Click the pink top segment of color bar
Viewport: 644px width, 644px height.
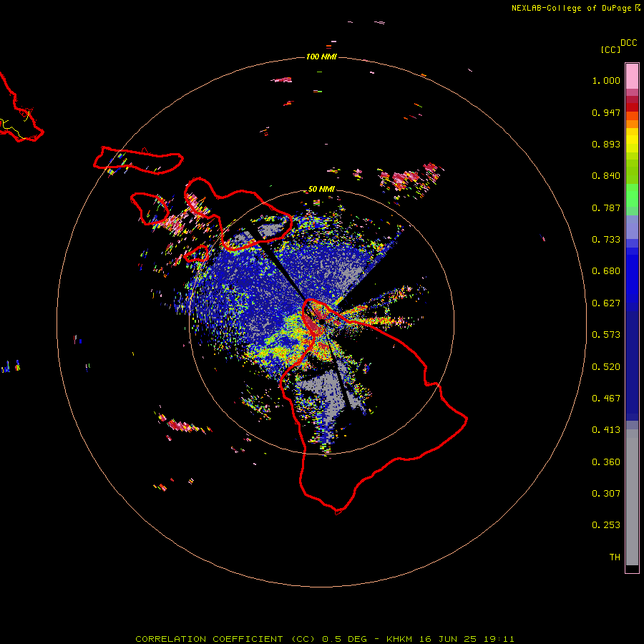coord(632,77)
